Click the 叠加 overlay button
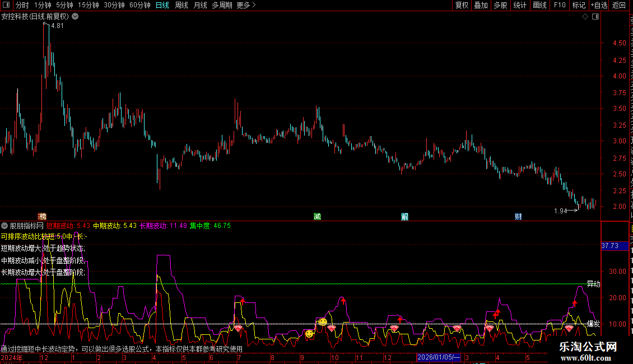 481,5
